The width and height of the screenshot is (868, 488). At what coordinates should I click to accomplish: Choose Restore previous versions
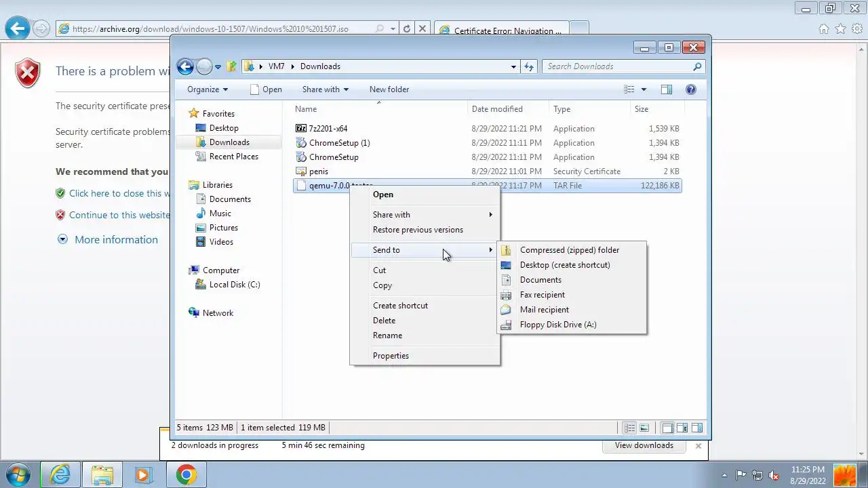click(425, 230)
